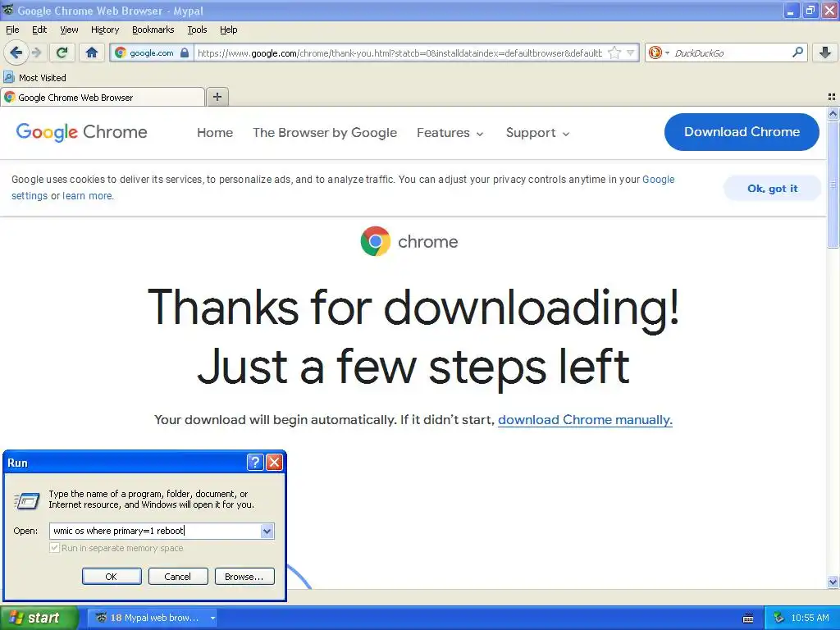
Task: Bookmark this page with the star icon
Action: (614, 52)
